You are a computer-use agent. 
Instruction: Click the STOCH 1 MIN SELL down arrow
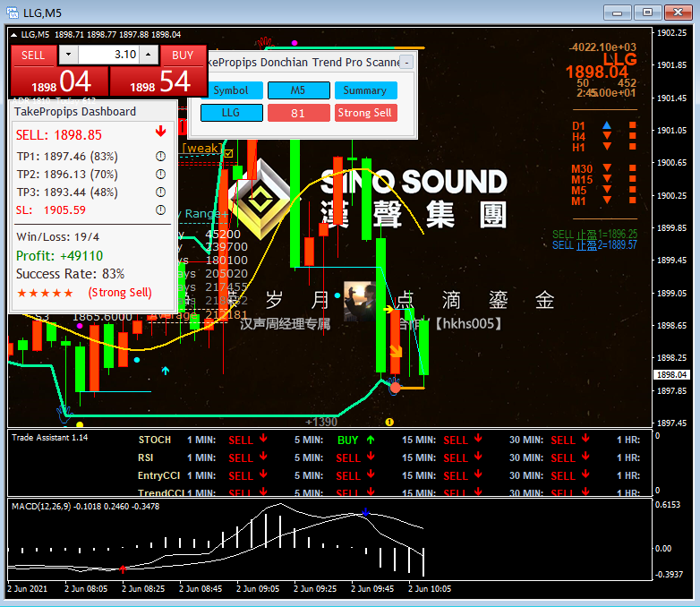tap(263, 438)
